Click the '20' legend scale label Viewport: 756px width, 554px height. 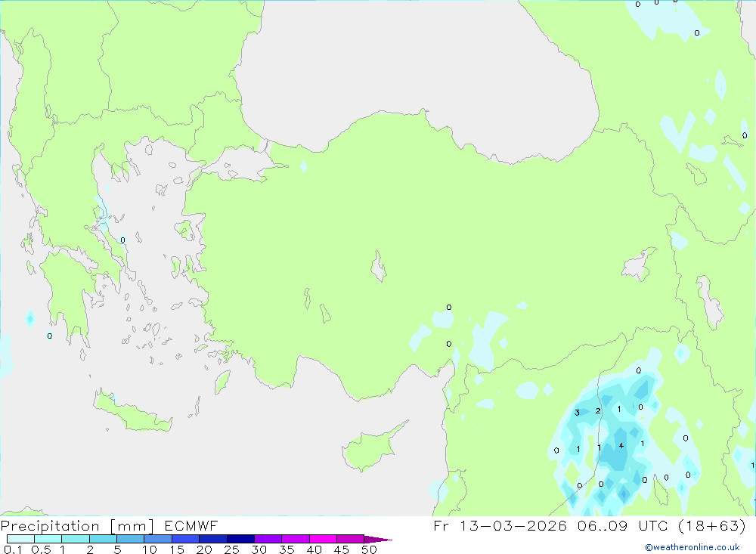click(204, 549)
